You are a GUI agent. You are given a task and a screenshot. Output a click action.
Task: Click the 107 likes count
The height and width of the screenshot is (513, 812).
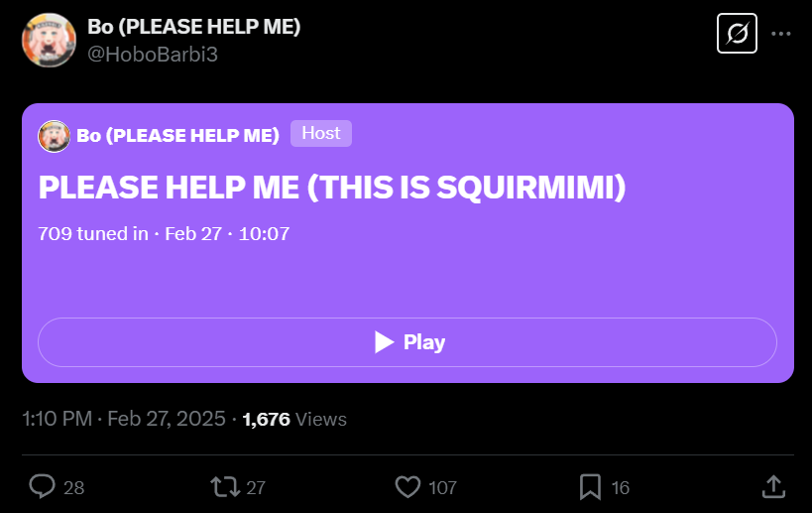pos(442,487)
